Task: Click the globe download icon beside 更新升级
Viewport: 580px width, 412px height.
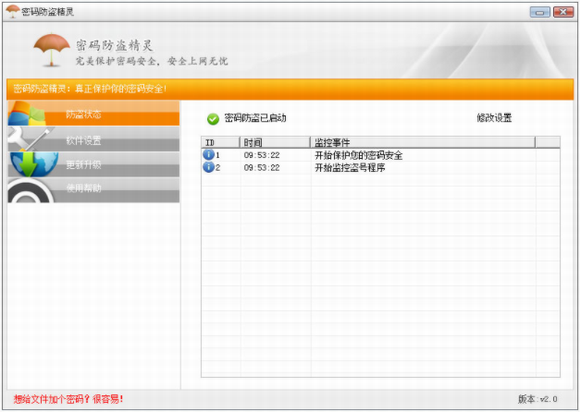Action: tap(34, 164)
